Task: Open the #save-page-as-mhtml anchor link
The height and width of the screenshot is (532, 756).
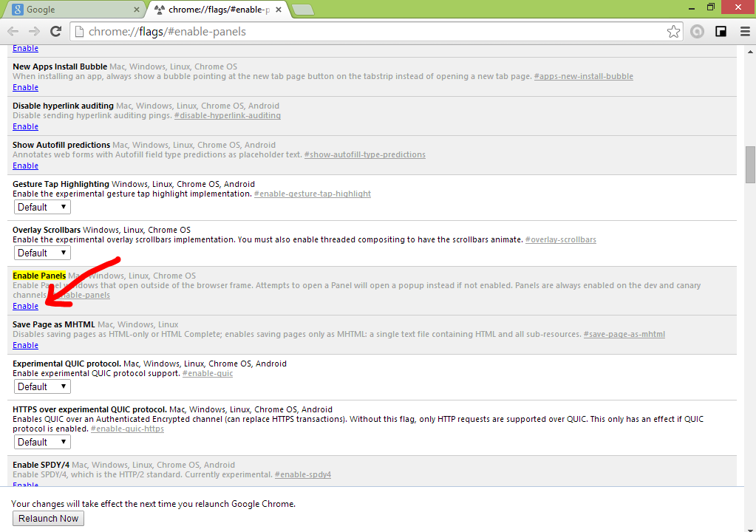Action: click(x=624, y=333)
